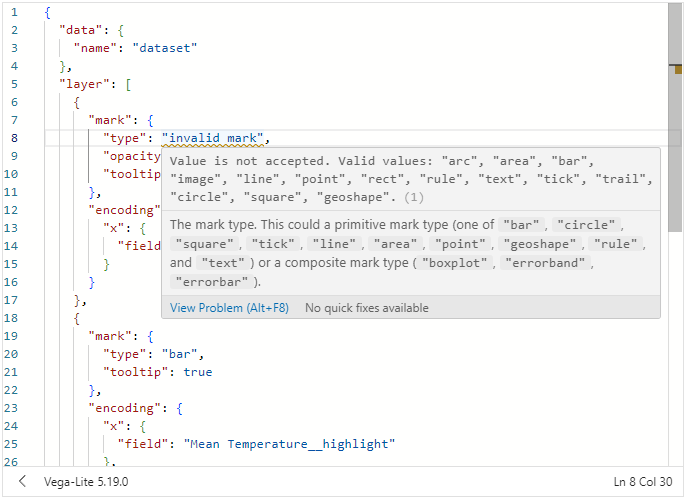The image size is (684, 498).
Task: Click the vertical scrollbar thumb
Action: pos(675,118)
